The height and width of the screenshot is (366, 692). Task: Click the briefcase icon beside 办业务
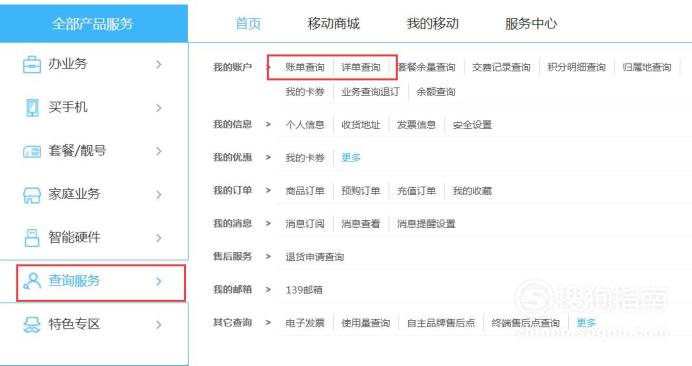(32, 64)
